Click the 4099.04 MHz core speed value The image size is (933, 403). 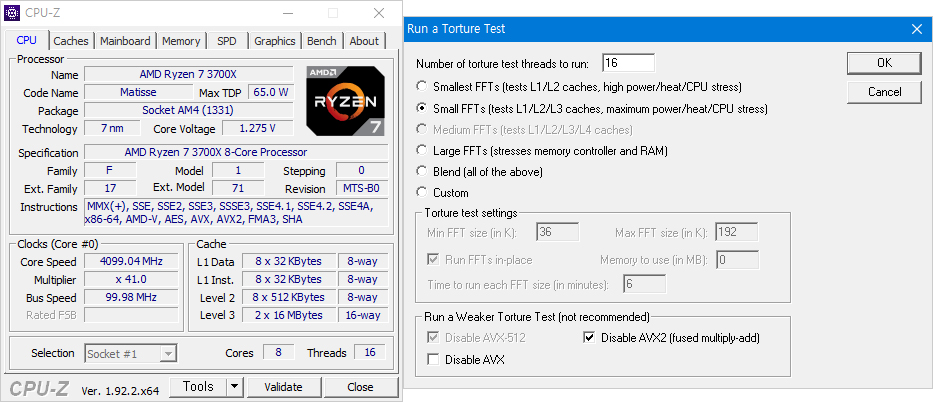[131, 261]
